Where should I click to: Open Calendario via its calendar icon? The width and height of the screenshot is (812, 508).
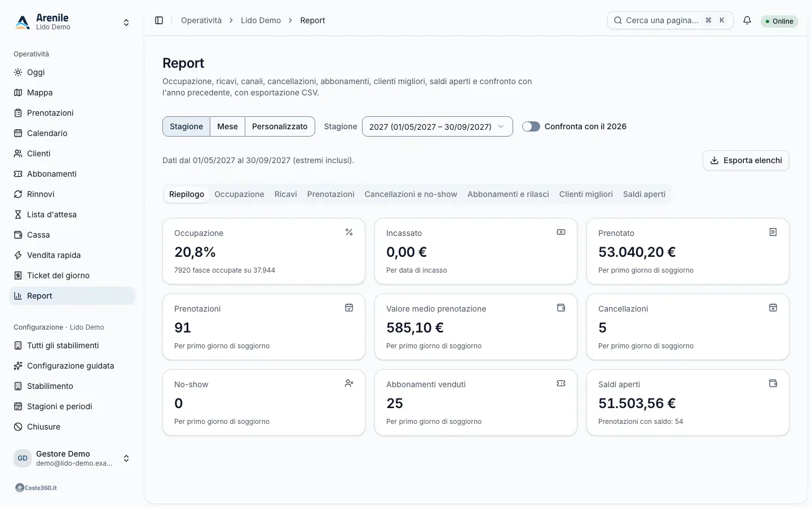coord(18,133)
